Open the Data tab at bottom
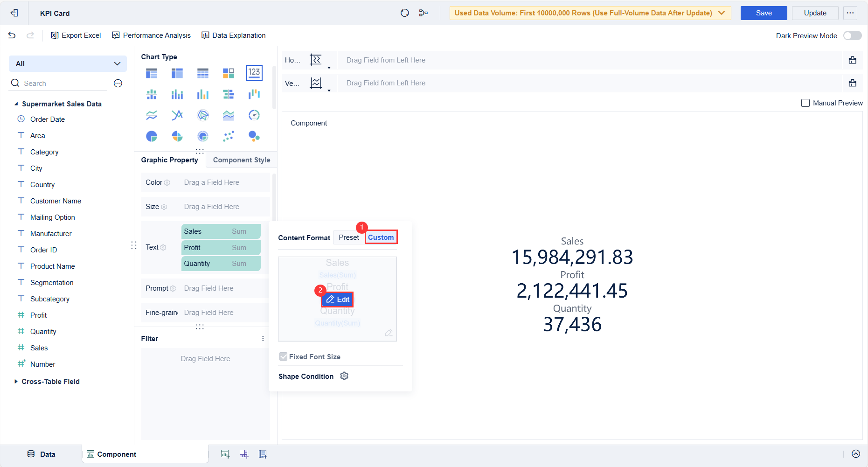 [x=42, y=453]
